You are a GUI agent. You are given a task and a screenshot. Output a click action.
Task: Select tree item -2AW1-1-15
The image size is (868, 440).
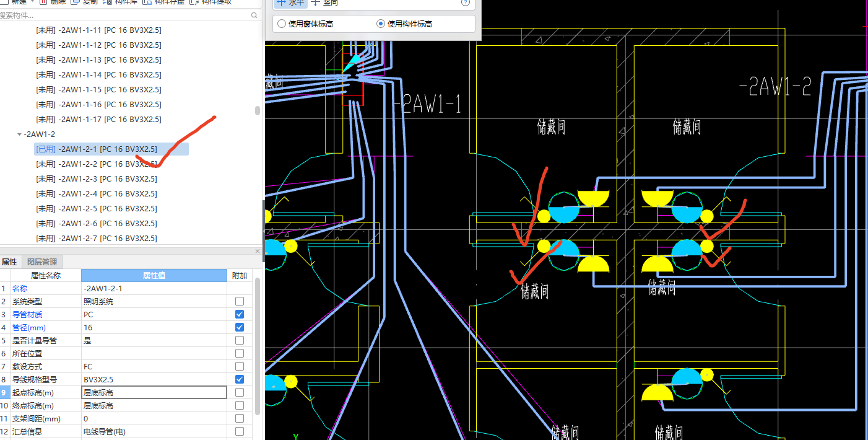click(99, 89)
